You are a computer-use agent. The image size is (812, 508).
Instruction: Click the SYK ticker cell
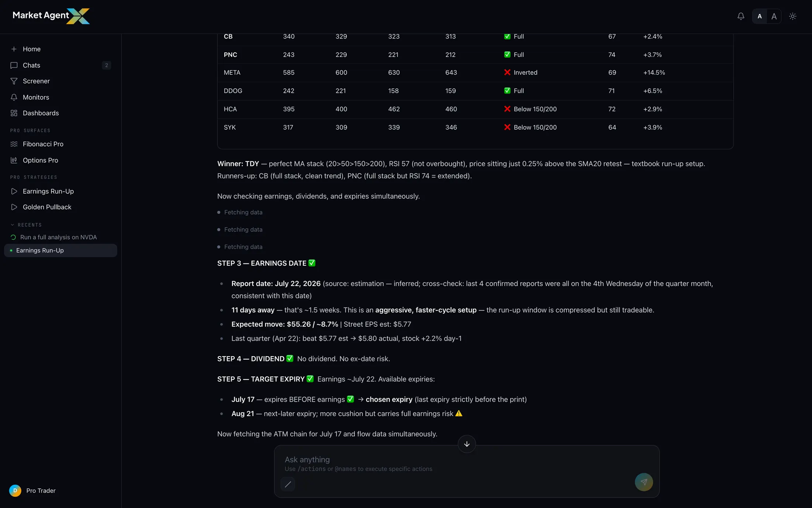pos(230,127)
